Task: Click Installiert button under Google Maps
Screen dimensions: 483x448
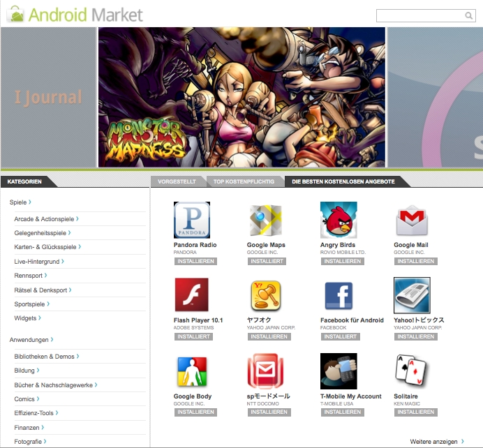Action: tap(267, 262)
